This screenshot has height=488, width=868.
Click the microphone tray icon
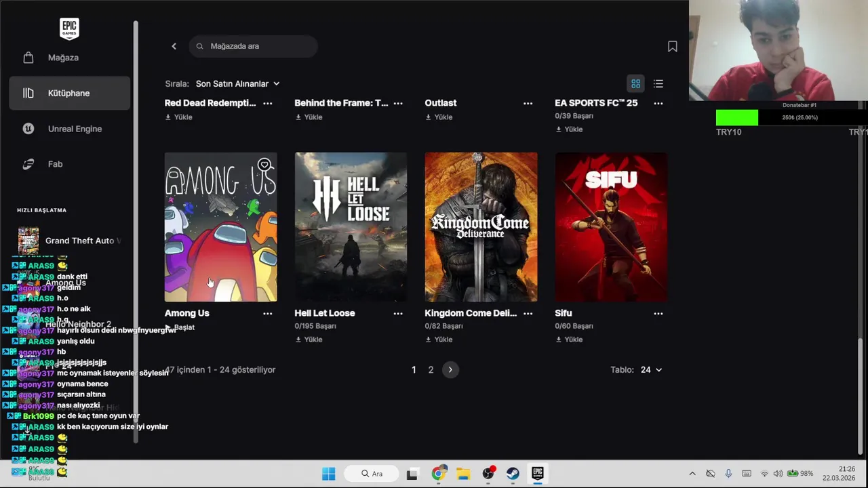tap(728, 474)
